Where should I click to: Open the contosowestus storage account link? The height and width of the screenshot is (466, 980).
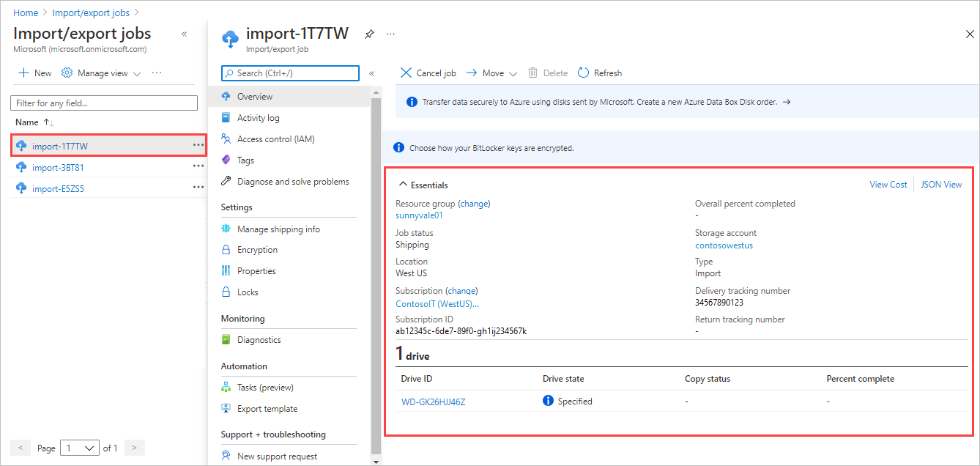point(724,245)
